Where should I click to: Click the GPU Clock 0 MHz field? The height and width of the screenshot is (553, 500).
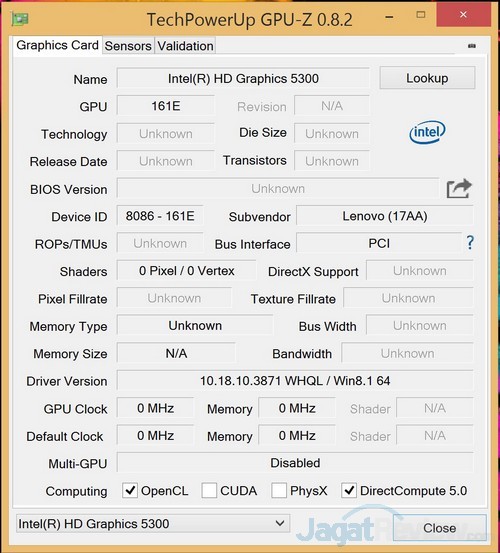pos(156,408)
